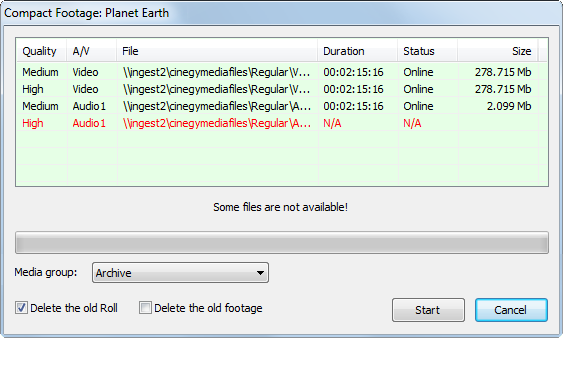Select the red High Audio1 row
The height and width of the screenshot is (369, 563).
pyautogui.click(x=282, y=123)
